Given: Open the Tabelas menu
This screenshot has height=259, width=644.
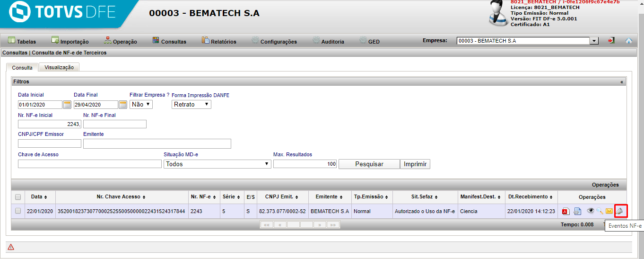Looking at the screenshot, I should tap(22, 41).
